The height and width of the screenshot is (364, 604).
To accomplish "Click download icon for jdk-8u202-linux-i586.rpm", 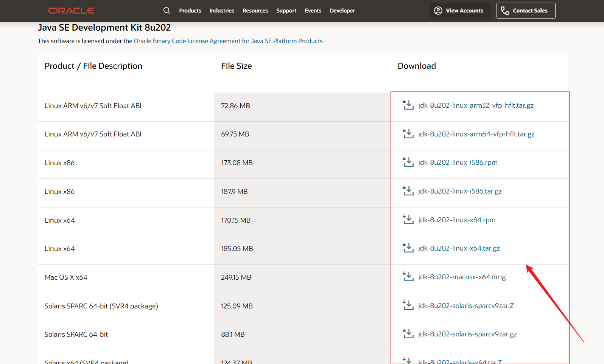I will [408, 162].
